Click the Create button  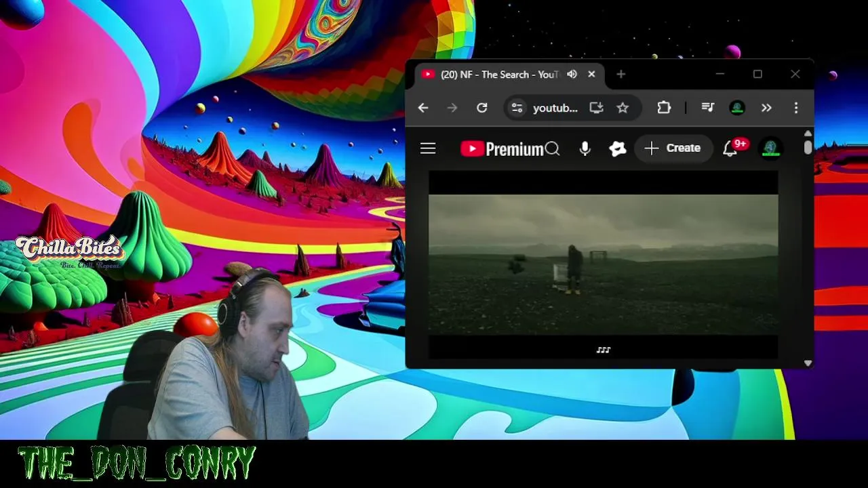click(x=673, y=148)
